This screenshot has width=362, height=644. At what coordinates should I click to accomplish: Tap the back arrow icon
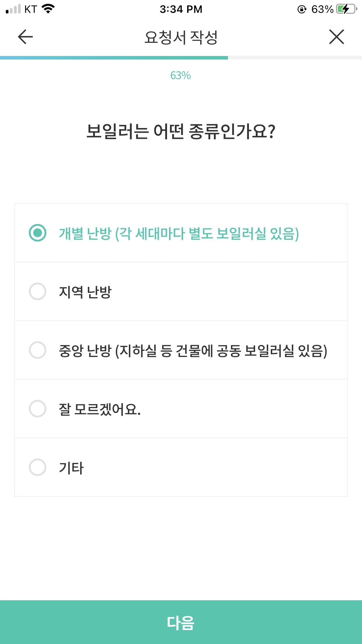25,37
